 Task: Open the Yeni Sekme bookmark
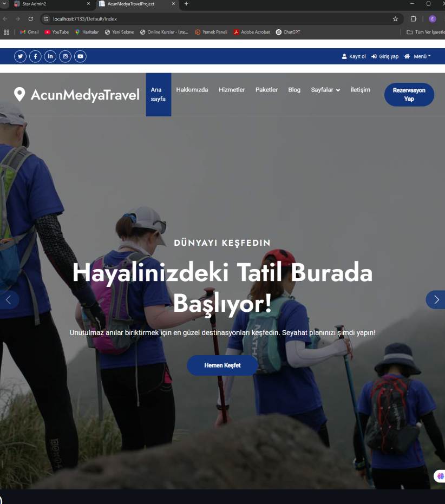[119, 32]
